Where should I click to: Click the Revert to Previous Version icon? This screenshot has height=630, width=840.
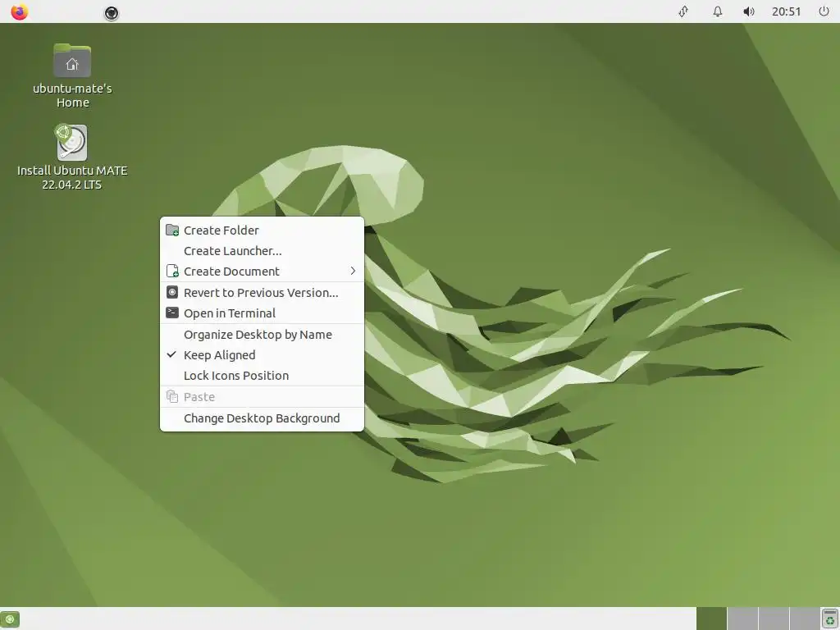coord(172,292)
